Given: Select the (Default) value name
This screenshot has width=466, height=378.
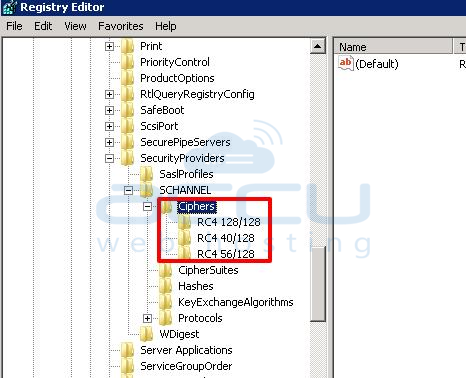Looking at the screenshot, I should [377, 64].
